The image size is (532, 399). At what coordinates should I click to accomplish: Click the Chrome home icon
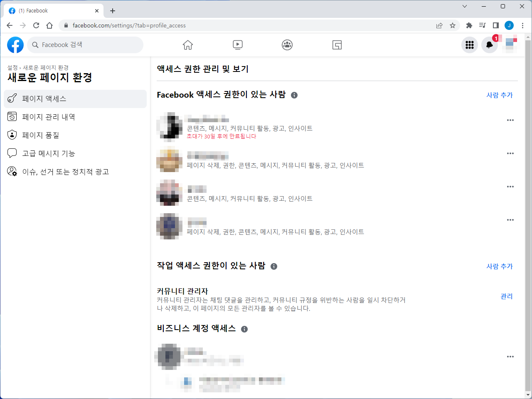click(x=49, y=25)
